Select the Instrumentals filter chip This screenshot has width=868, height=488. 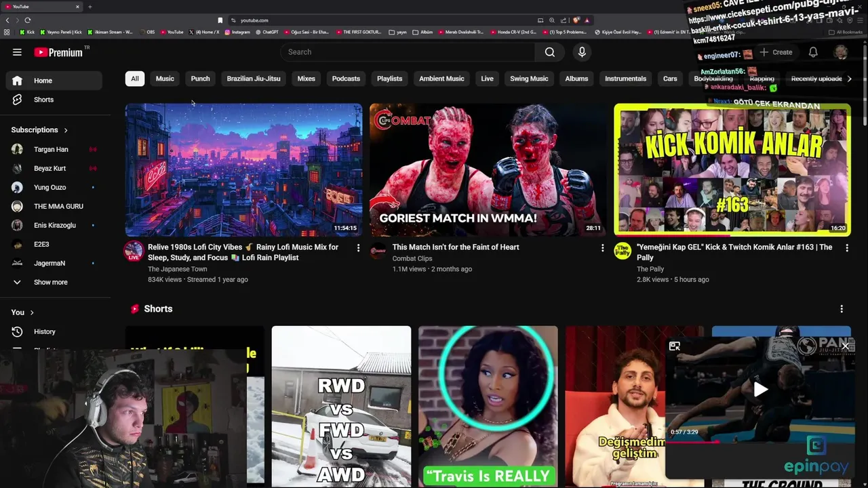(x=625, y=79)
